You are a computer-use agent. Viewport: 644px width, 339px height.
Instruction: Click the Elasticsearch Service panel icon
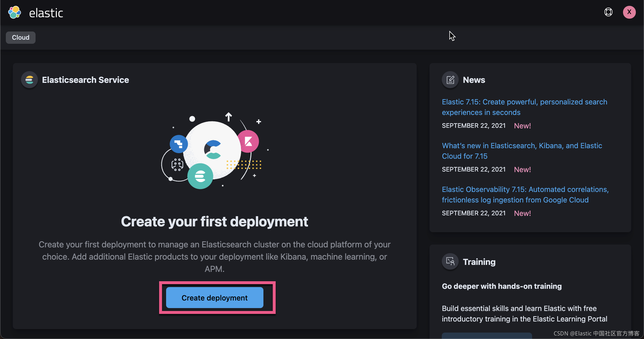click(29, 80)
